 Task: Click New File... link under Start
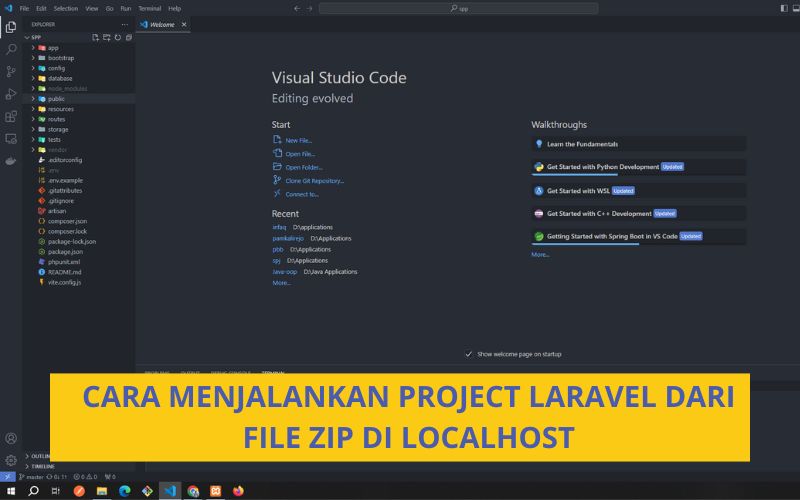point(298,140)
